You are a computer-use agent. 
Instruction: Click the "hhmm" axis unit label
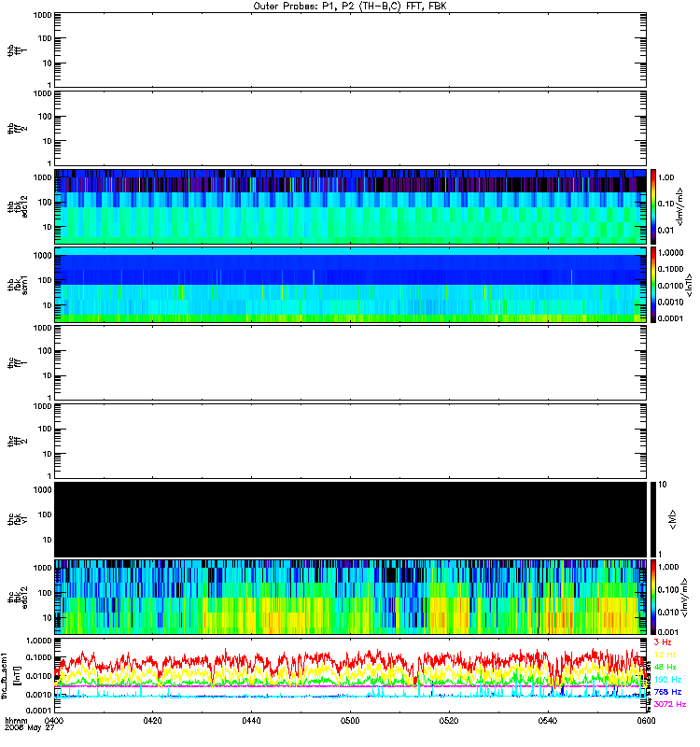(16, 721)
